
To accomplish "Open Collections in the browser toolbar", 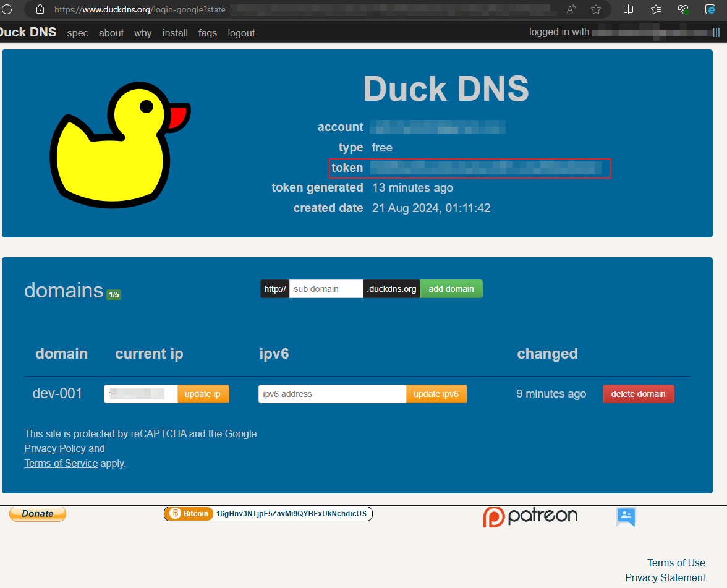I will tap(655, 9).
